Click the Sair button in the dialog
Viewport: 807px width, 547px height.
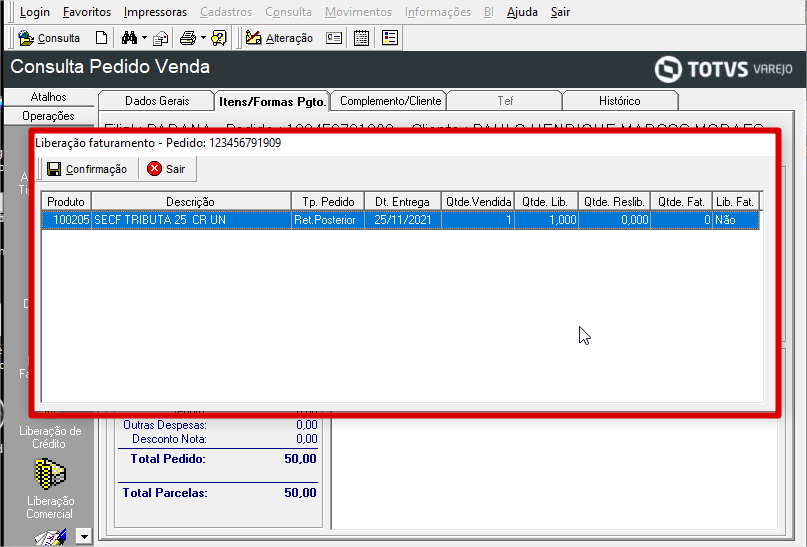point(166,169)
